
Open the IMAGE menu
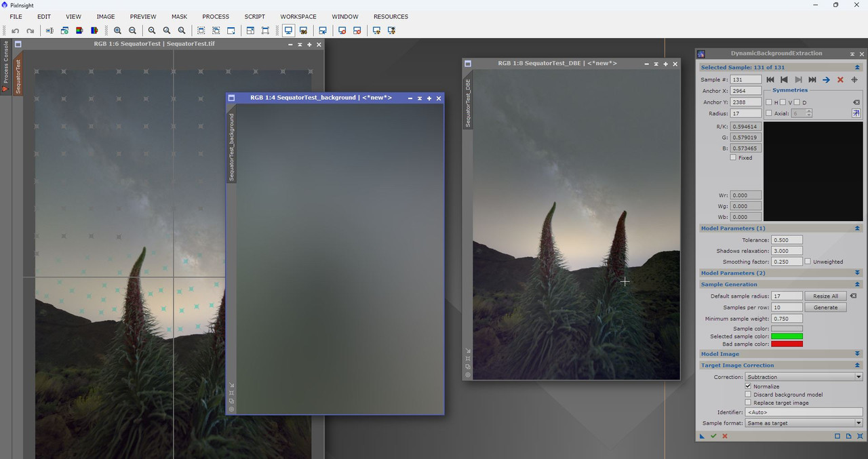tap(105, 16)
